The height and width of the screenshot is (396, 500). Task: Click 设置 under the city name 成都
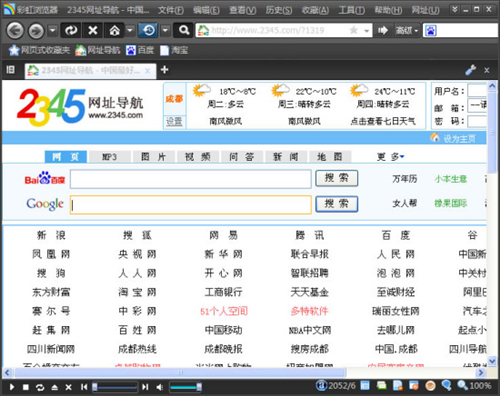[x=174, y=121]
